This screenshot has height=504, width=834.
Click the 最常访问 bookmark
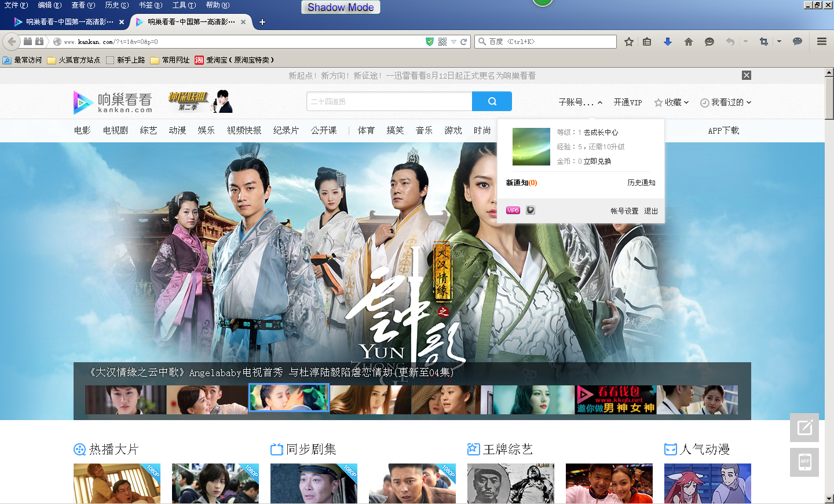[x=23, y=60]
